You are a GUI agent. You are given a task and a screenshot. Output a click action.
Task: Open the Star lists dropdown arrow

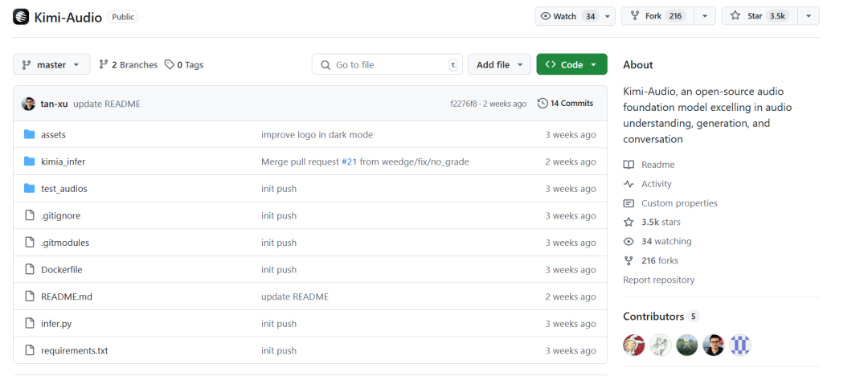click(809, 16)
